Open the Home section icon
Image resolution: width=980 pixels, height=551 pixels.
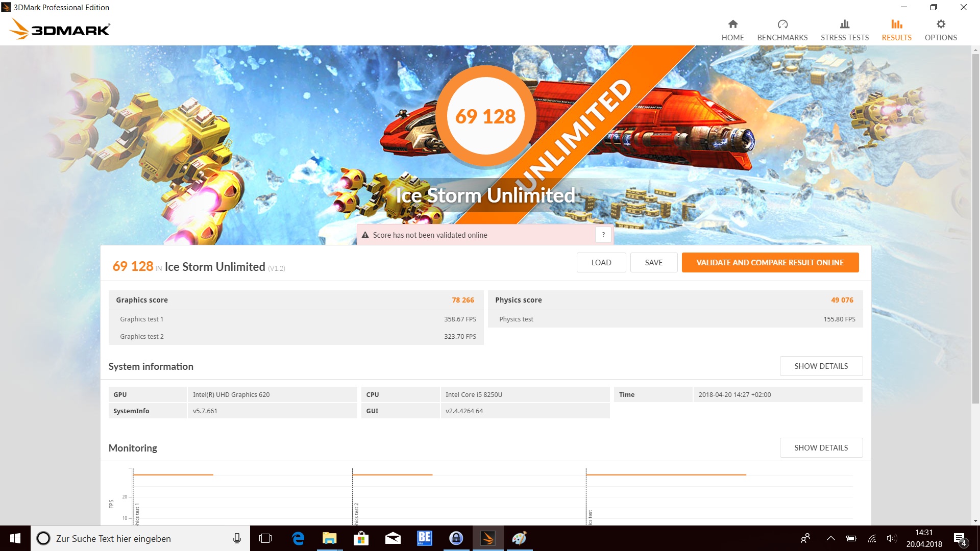732,24
